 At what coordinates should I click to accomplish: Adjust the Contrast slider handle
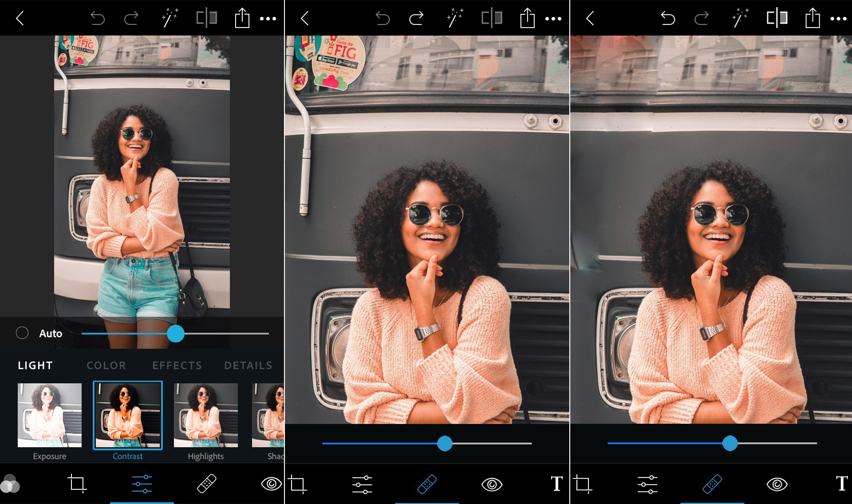click(x=176, y=333)
